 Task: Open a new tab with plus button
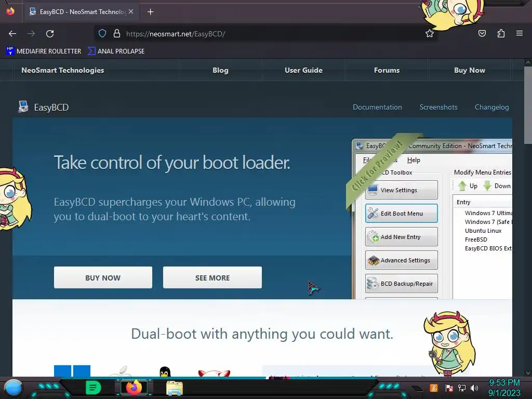150,12
